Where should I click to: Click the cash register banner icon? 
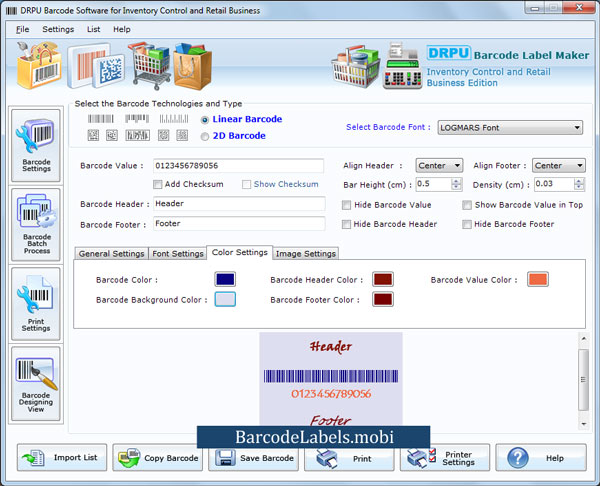[402, 66]
